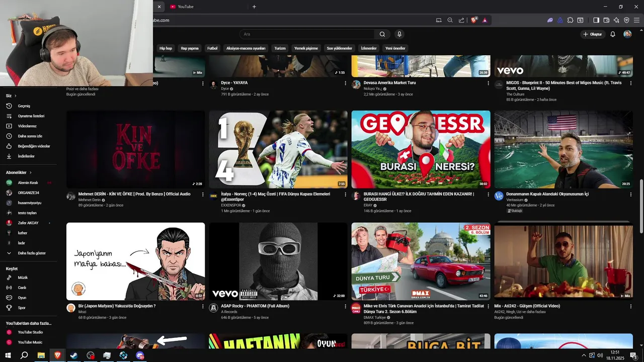Open YouTube notifications bell
This screenshot has height=362, width=644.
(613, 34)
